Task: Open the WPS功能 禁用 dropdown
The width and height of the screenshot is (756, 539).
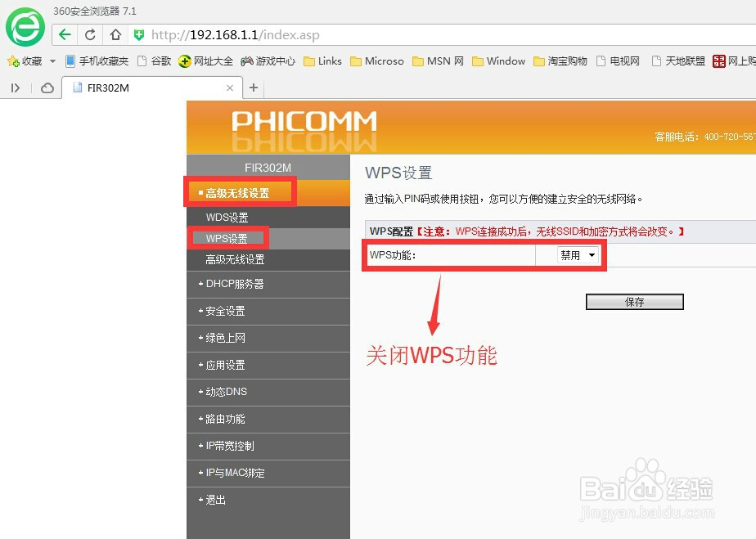Action: pos(577,254)
